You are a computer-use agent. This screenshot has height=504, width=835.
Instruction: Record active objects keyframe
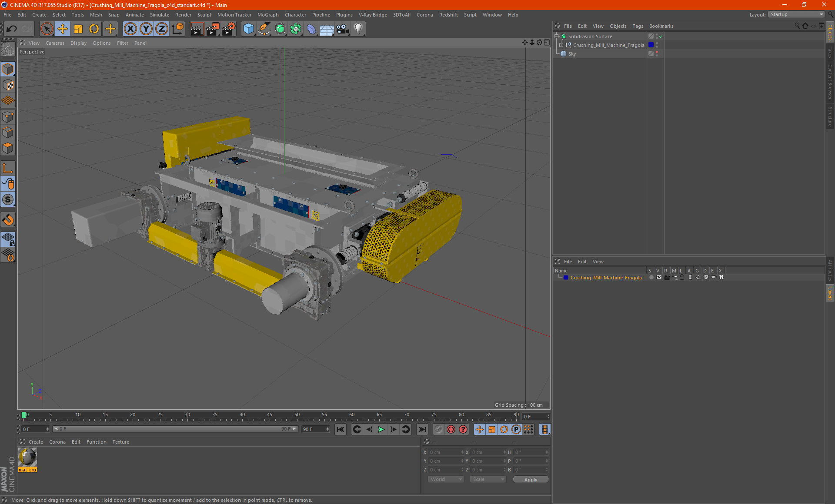(438, 429)
